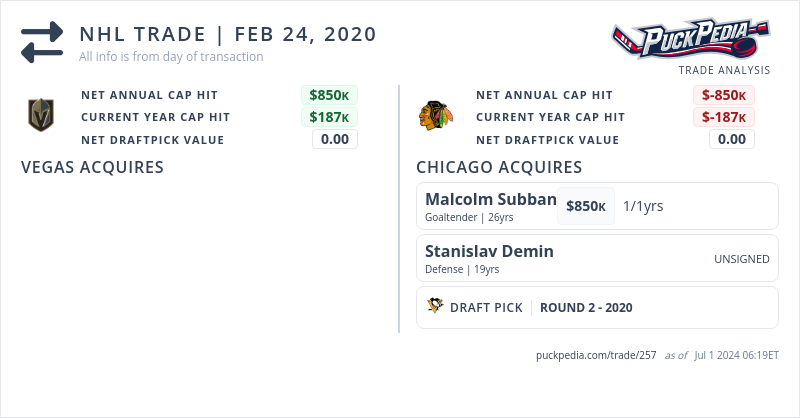This screenshot has height=418, width=800.
Task: Click the Penguins draft pick logo
Action: [435, 307]
